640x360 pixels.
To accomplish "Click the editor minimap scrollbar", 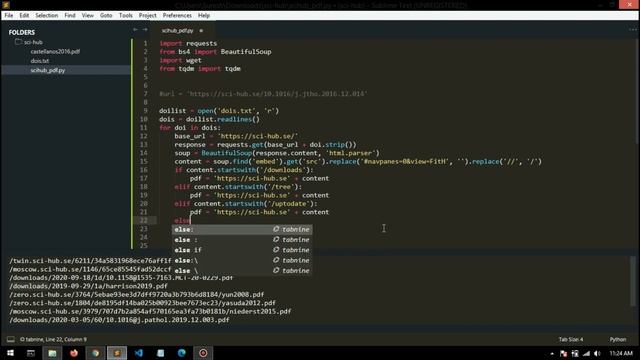I will (637, 92).
